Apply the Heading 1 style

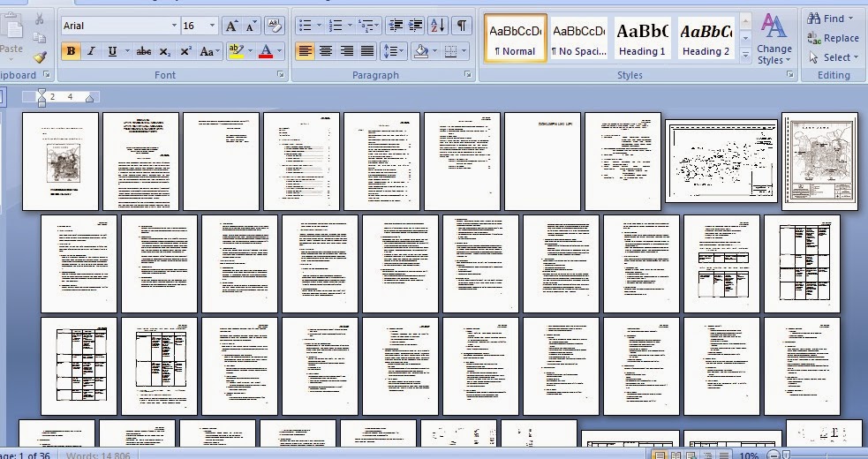point(642,37)
